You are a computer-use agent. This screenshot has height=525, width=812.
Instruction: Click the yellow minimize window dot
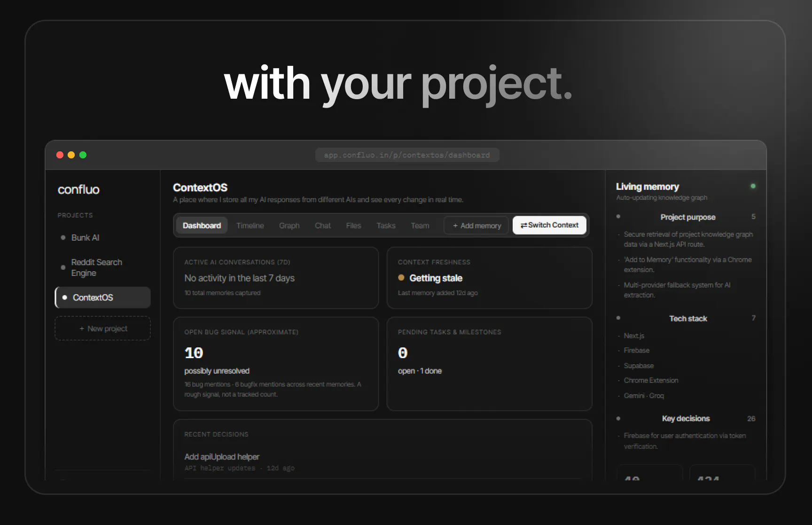click(x=71, y=155)
